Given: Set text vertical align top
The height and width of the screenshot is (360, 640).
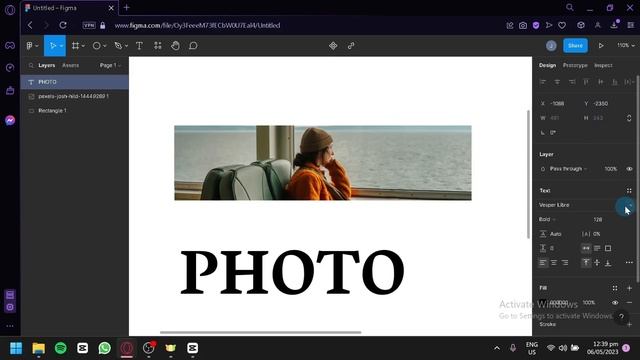Looking at the screenshot, I should point(586,263).
